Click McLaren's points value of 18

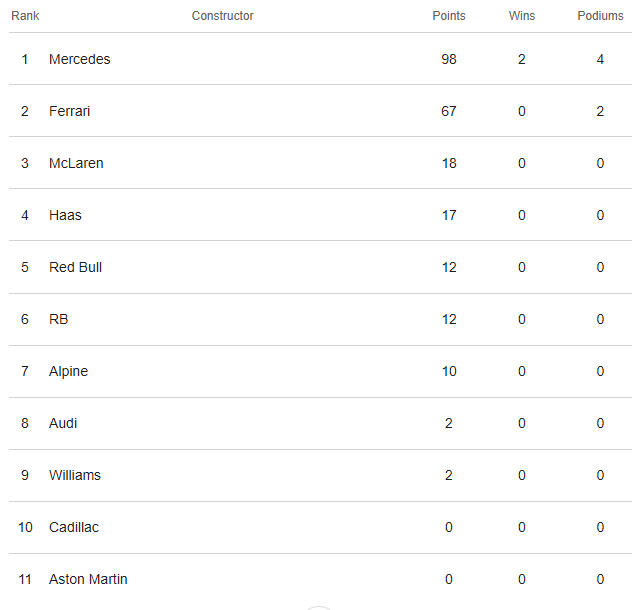(448, 163)
